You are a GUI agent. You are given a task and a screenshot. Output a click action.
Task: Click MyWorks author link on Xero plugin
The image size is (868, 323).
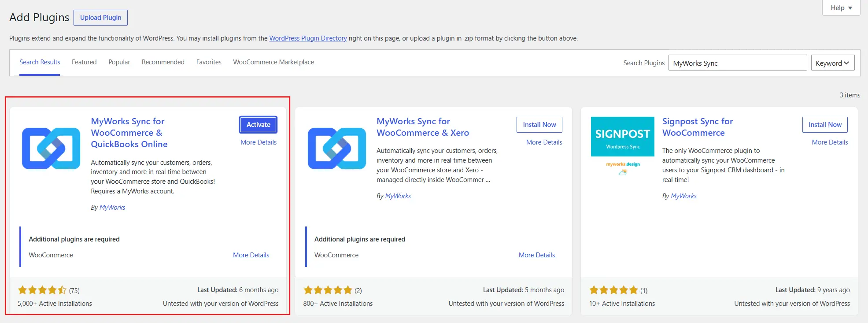pos(398,196)
